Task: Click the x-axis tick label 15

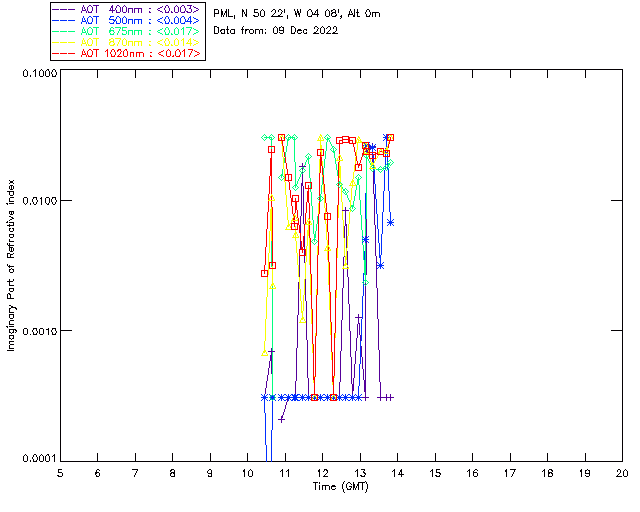Action: (x=435, y=473)
